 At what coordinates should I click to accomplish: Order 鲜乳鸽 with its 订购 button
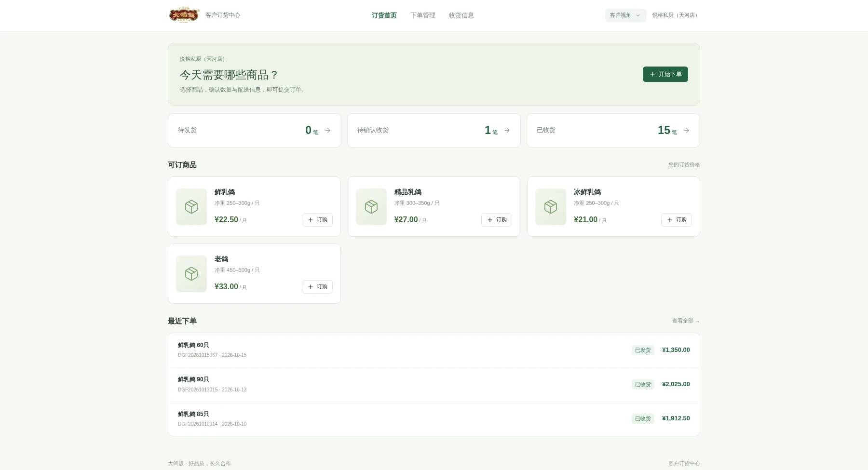click(317, 220)
